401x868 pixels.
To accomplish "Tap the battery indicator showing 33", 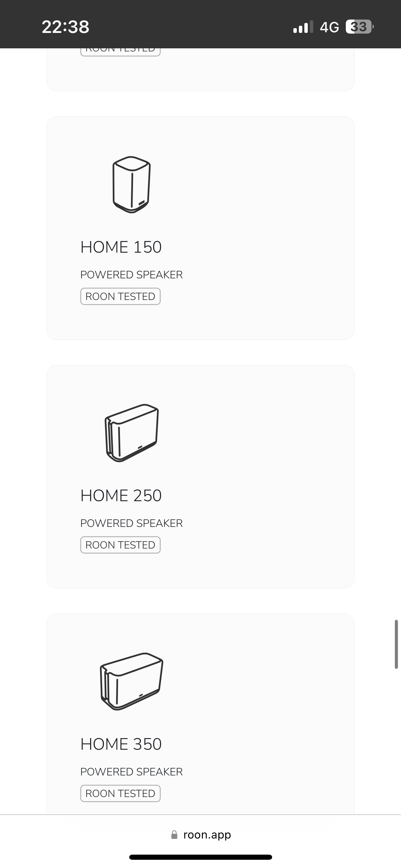I will coord(359,27).
